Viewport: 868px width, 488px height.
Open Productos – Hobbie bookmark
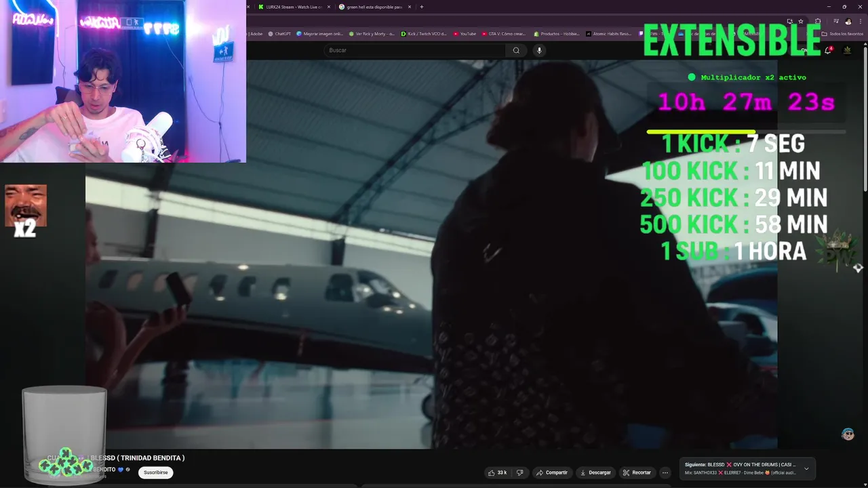click(x=556, y=33)
